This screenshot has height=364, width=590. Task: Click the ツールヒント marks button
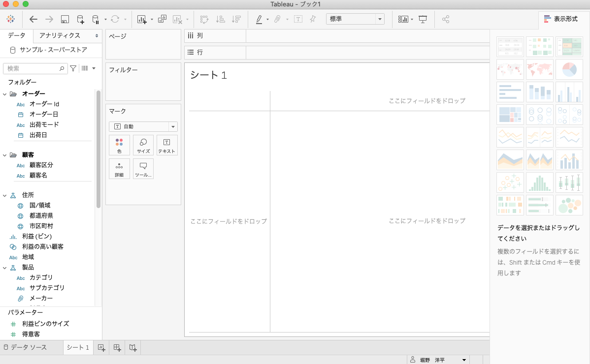pos(143,169)
